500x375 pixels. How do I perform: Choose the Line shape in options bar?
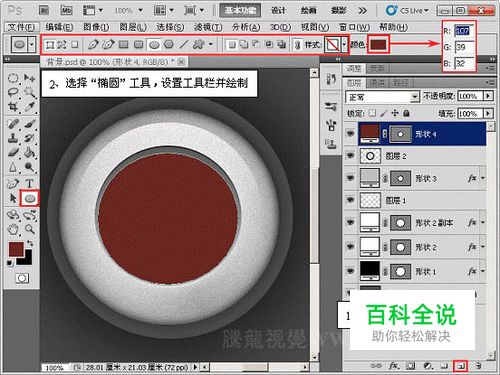pos(184,44)
